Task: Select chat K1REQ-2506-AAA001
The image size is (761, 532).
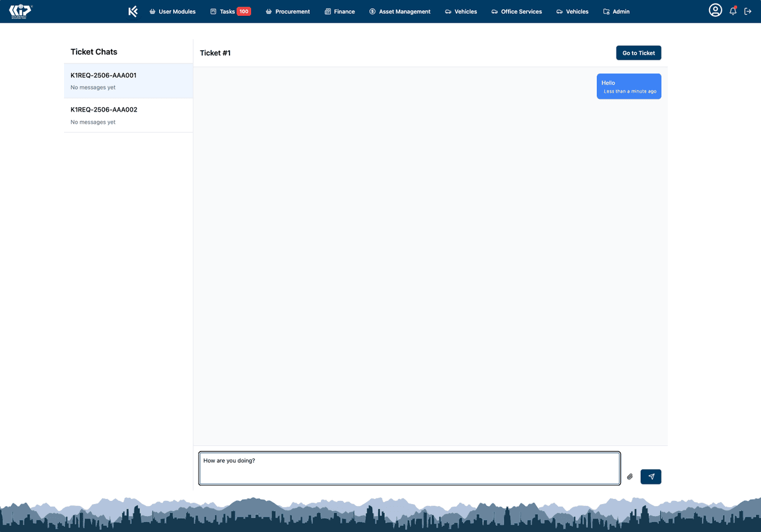Action: pos(128,81)
